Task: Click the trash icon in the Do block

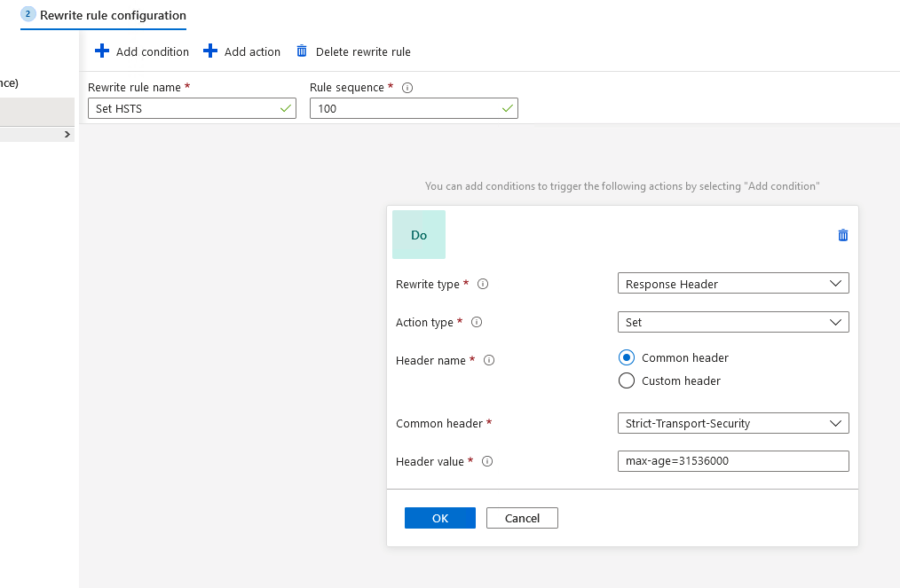Action: pyautogui.click(x=842, y=235)
